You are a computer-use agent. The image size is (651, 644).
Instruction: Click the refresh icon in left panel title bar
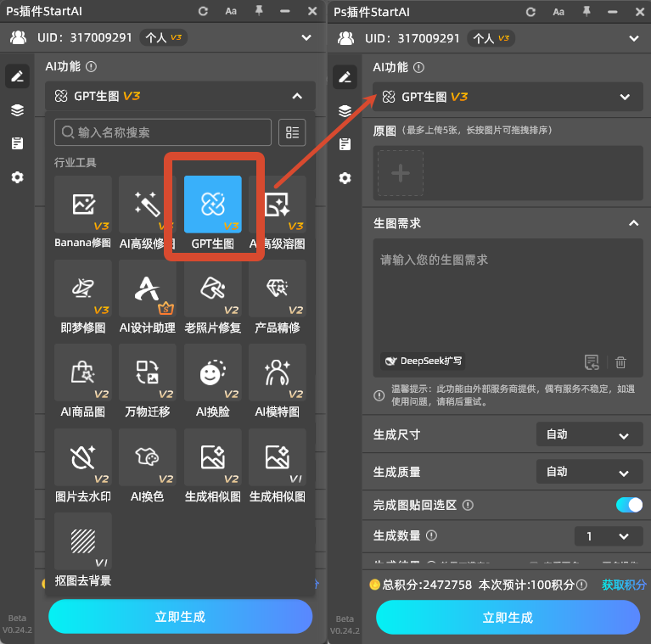[x=203, y=11]
